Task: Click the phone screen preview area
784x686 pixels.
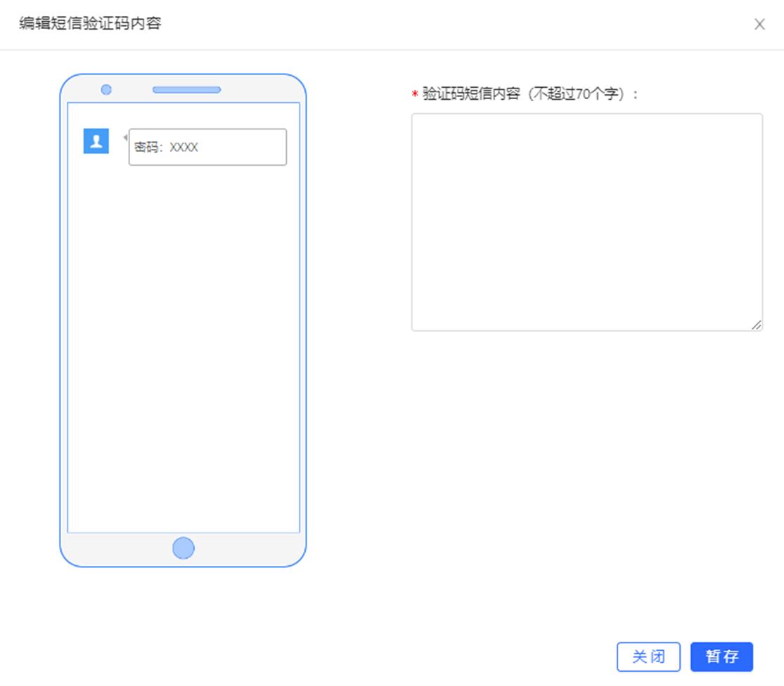Action: pyautogui.click(x=184, y=351)
